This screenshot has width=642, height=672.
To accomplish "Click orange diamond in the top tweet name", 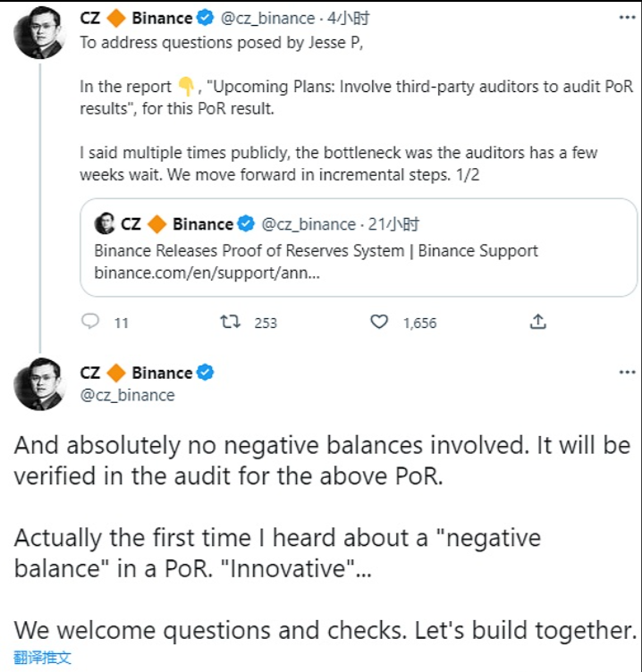I will pos(116,18).
